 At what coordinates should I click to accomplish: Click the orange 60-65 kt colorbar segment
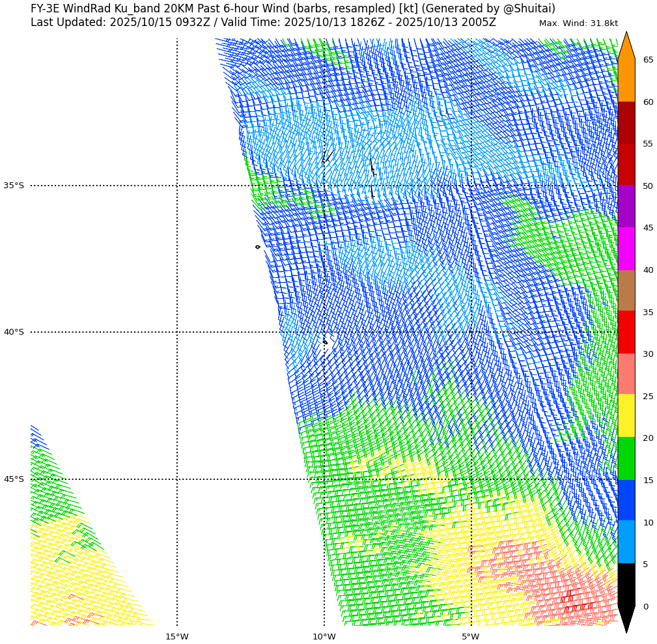coord(626,81)
